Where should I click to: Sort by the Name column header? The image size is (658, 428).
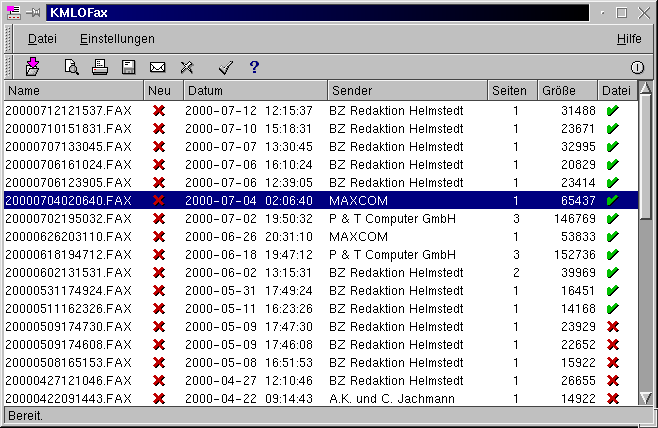[74, 91]
